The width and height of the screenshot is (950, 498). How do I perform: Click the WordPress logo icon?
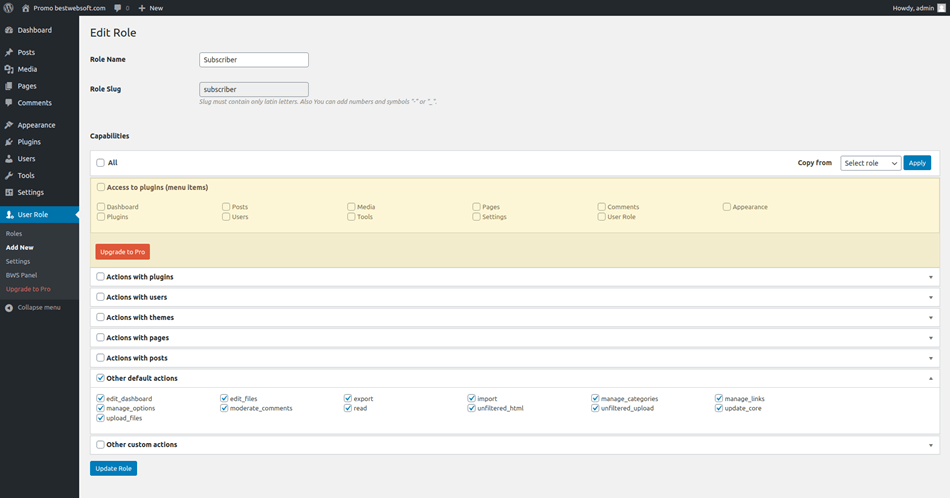click(8, 8)
